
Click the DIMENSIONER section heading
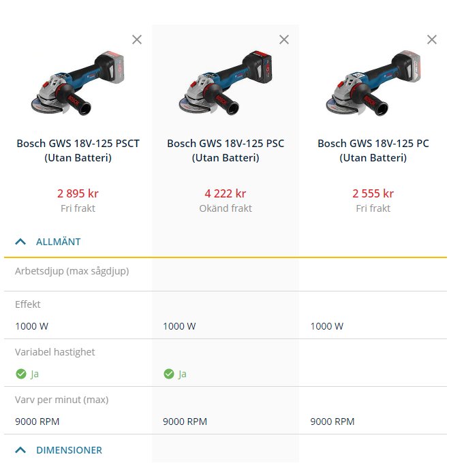69,450
